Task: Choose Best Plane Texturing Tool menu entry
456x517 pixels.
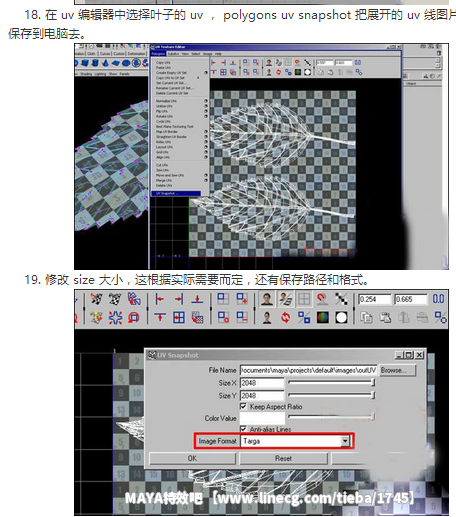Action: coord(174,127)
